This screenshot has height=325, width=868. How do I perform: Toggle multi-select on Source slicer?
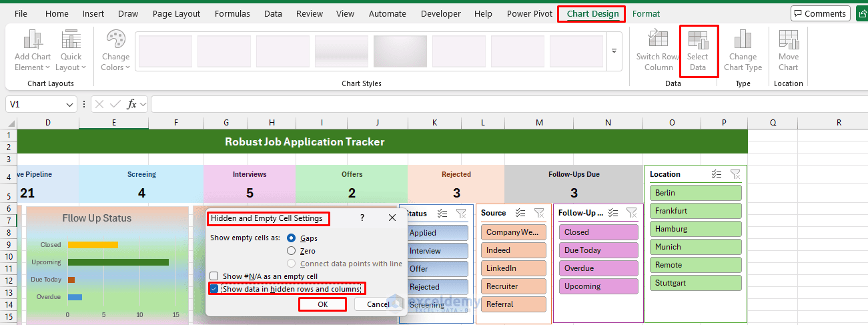click(x=520, y=213)
